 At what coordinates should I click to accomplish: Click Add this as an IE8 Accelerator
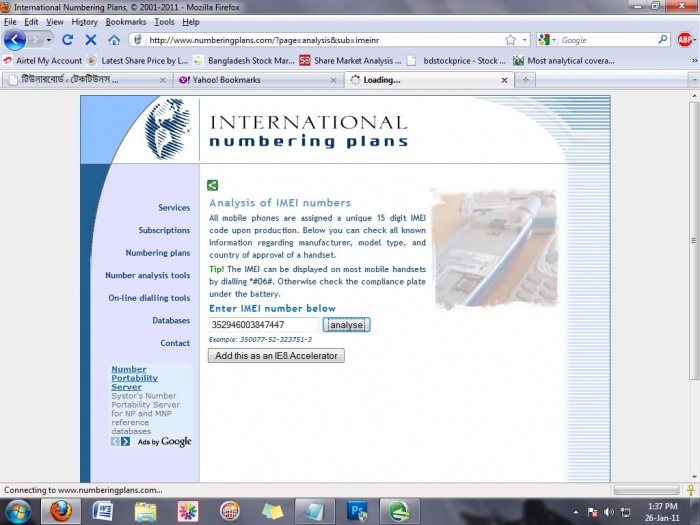pyautogui.click(x=276, y=356)
